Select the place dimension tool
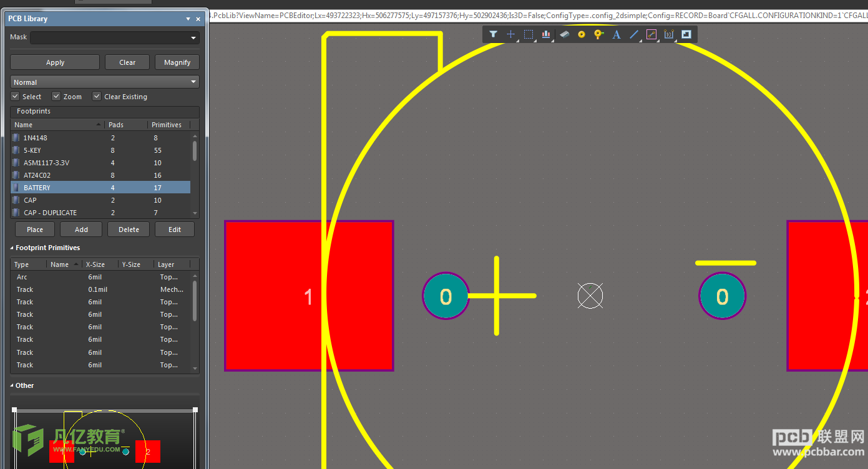The width and height of the screenshot is (868, 469). 669,34
